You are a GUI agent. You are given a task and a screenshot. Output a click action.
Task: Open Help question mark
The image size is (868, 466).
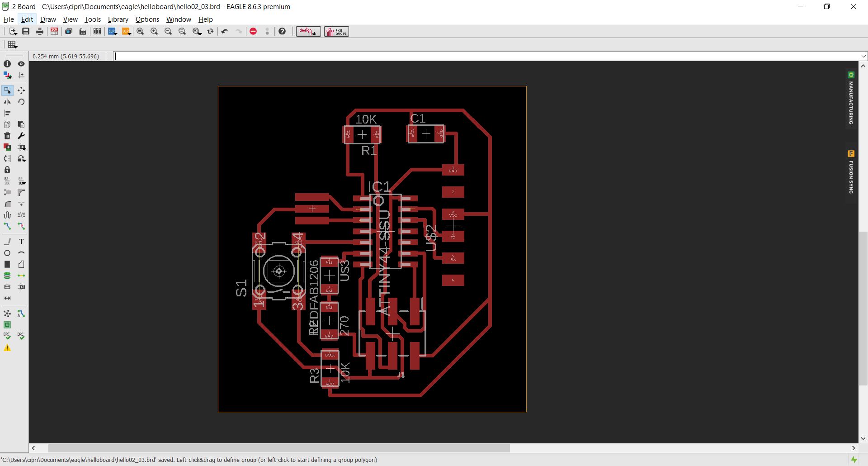click(282, 31)
